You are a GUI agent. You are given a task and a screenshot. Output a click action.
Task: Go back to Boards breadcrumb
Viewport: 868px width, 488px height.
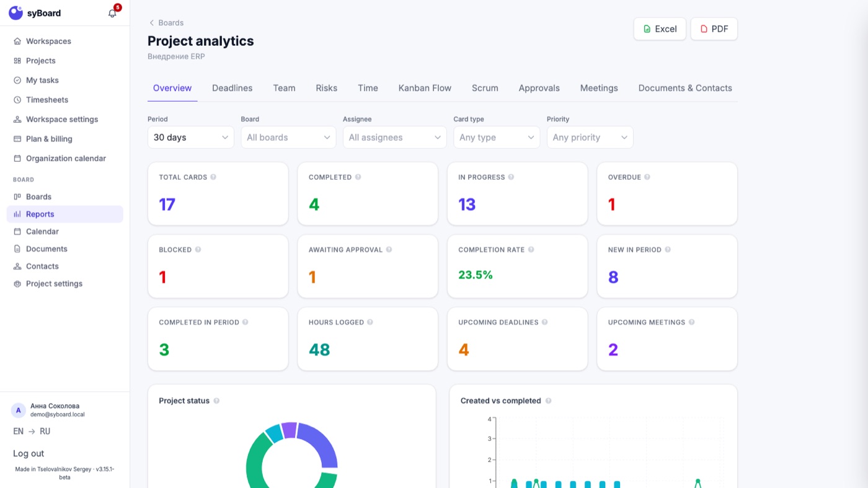point(166,23)
